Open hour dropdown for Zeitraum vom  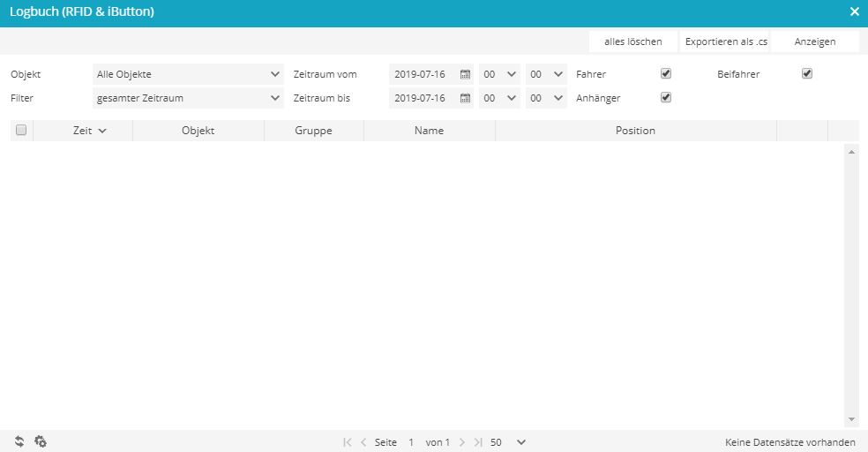tap(499, 74)
